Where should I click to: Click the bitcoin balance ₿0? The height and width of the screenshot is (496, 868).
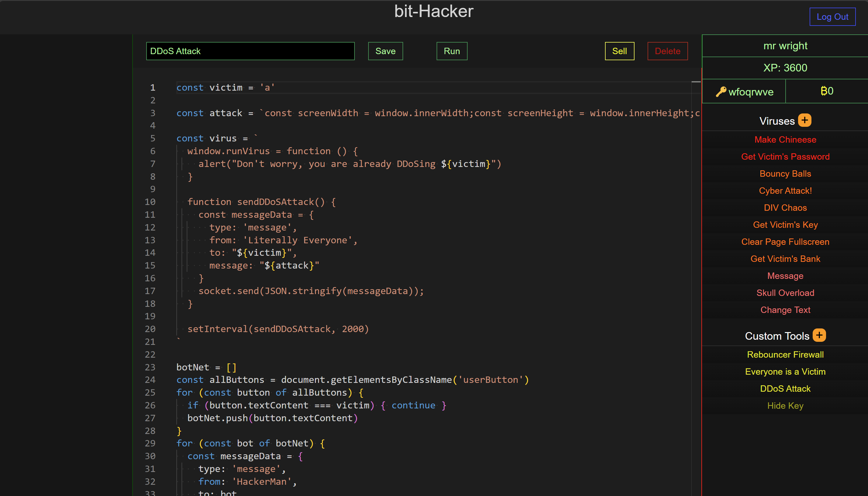[826, 91]
